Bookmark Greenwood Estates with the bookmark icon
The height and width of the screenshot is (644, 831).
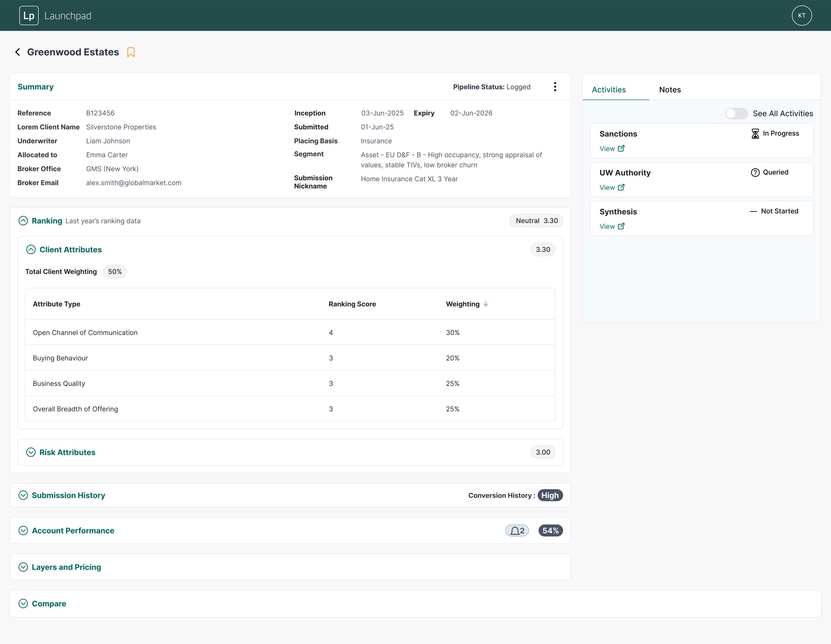coord(131,52)
